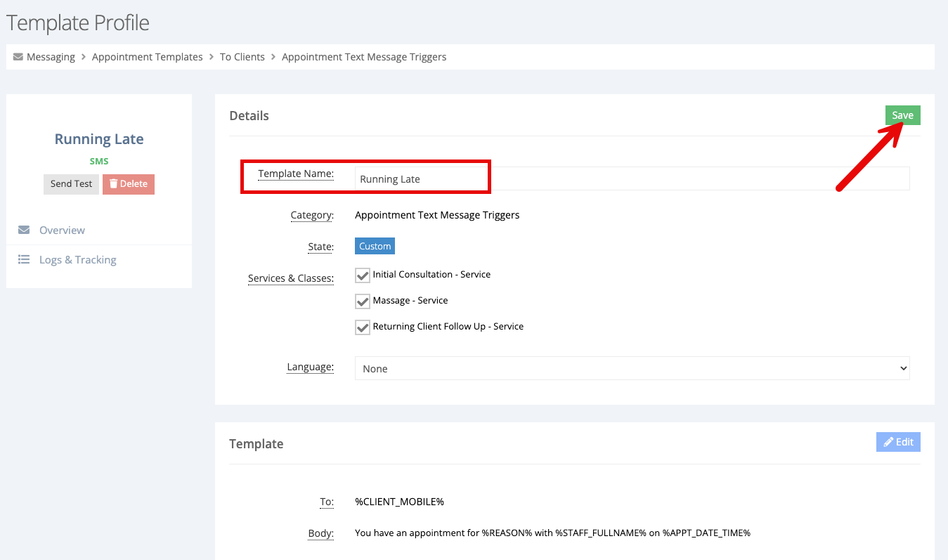Click the Body field label
Viewport: 948px width, 560px height.
click(320, 533)
